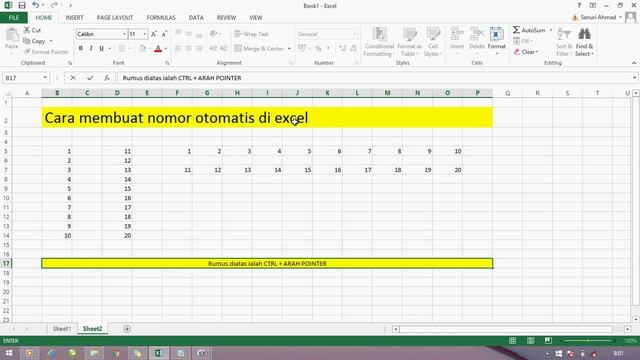Screen dimensions: 640x360
Task: Open Format as Table gallery
Action: tap(409, 42)
